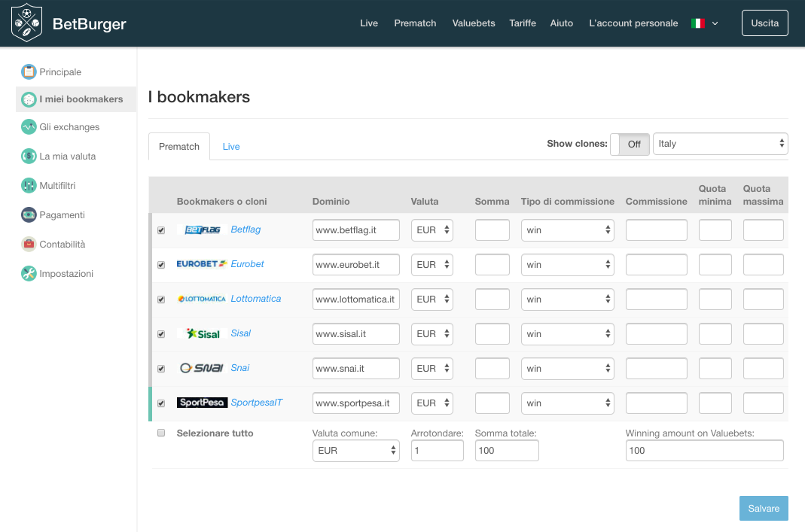
Task: Uncheck the Sisal row checkbox
Action: (161, 334)
